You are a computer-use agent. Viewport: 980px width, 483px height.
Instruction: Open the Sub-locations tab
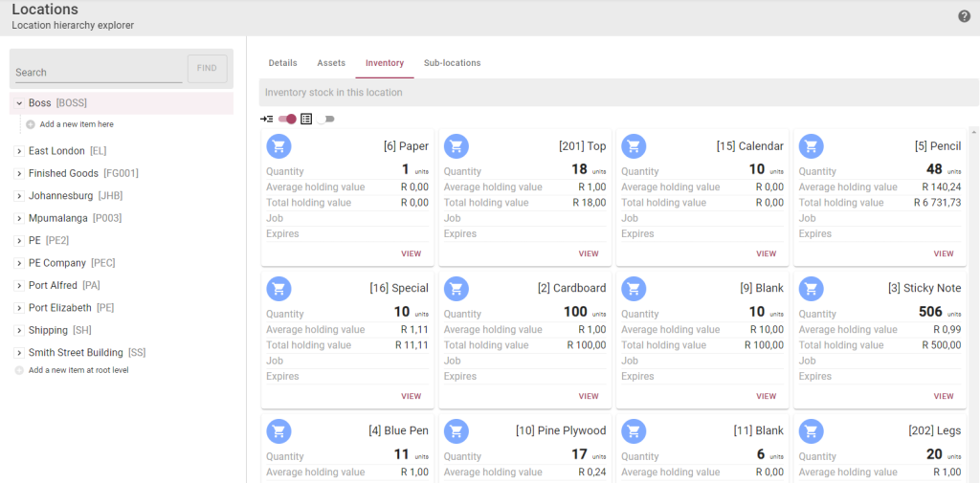tap(452, 63)
